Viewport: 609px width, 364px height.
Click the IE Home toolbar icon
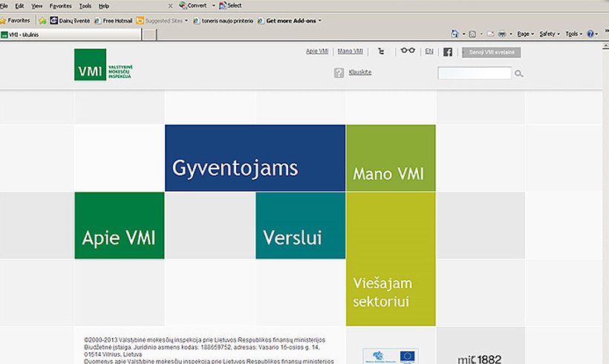click(x=455, y=33)
